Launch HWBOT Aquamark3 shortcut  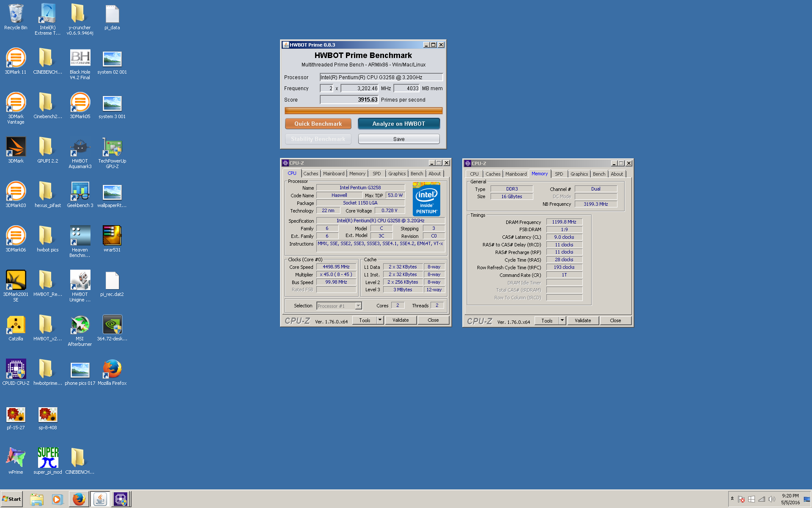click(80, 153)
